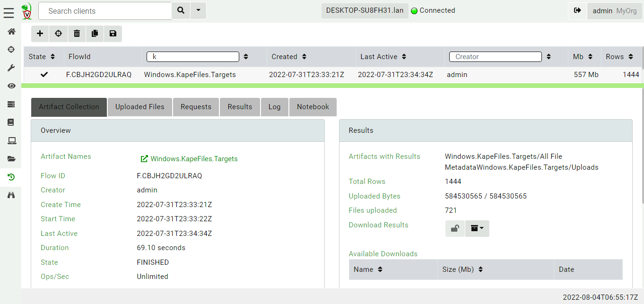Open the VFS folder view in sidebar
This screenshot has height=304, width=644.
[x=10, y=158]
